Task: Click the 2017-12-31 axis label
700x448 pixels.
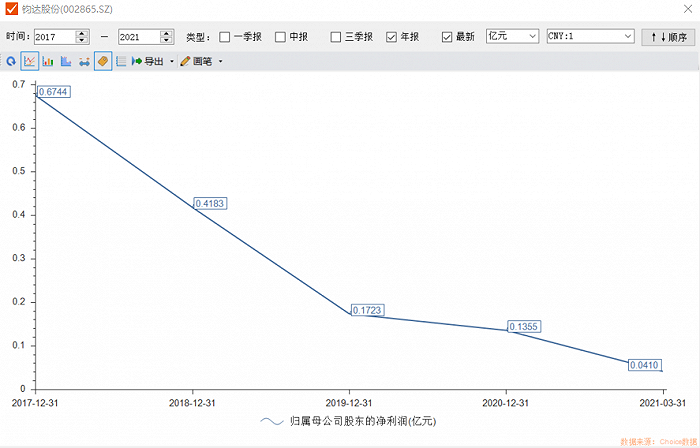Action: click(x=35, y=403)
